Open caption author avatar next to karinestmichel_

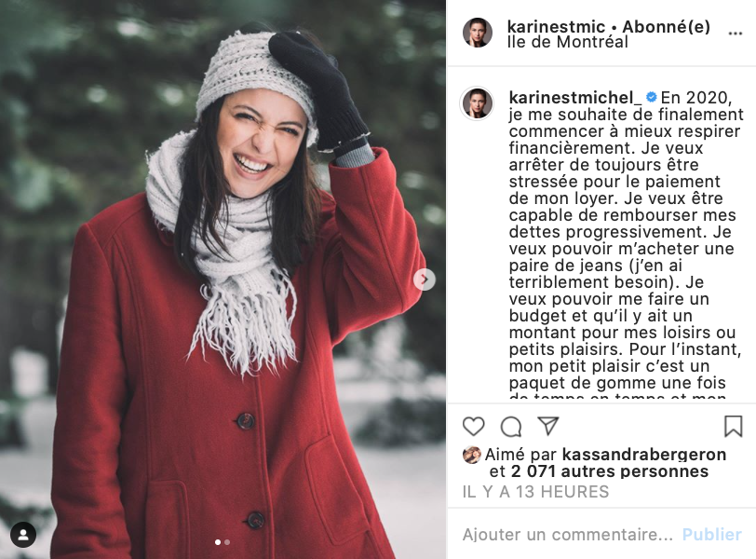[477, 103]
